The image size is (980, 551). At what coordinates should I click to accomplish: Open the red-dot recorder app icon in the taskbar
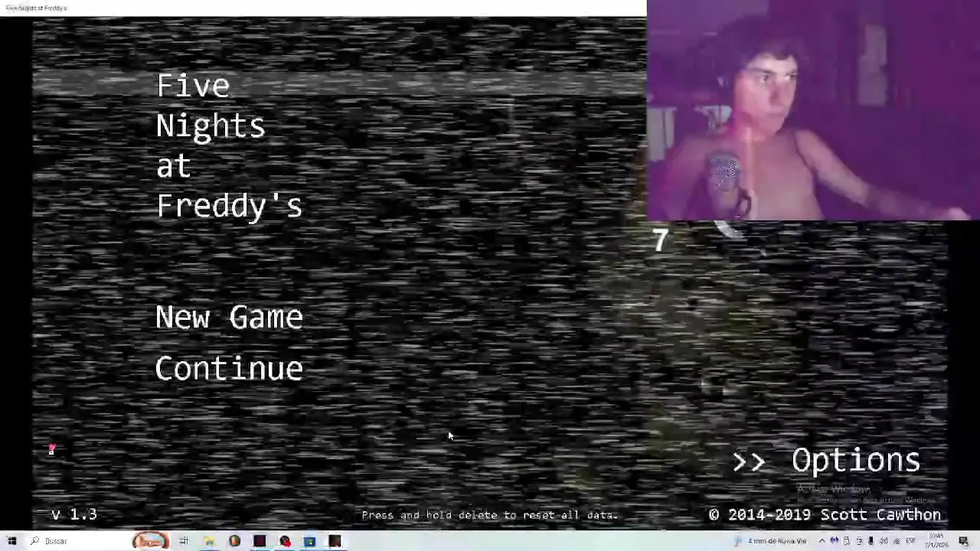[285, 541]
